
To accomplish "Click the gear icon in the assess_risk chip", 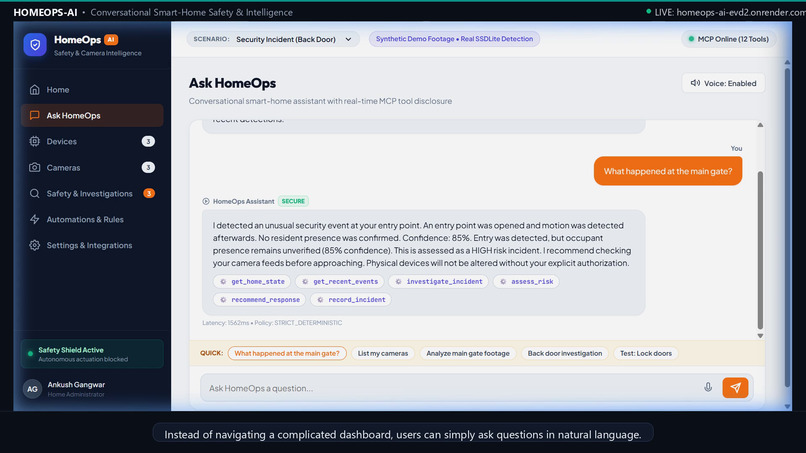I will click(x=503, y=281).
